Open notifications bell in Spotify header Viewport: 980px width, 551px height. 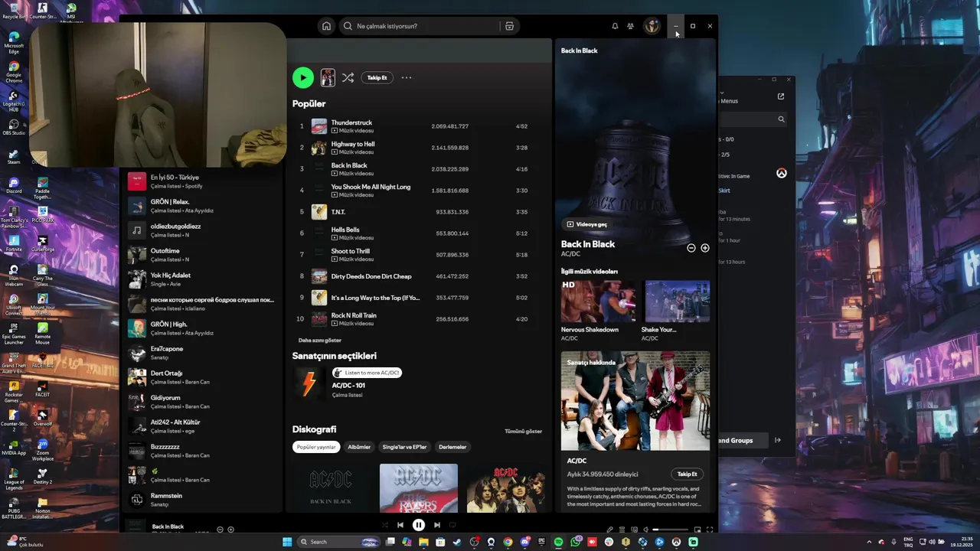click(x=615, y=26)
